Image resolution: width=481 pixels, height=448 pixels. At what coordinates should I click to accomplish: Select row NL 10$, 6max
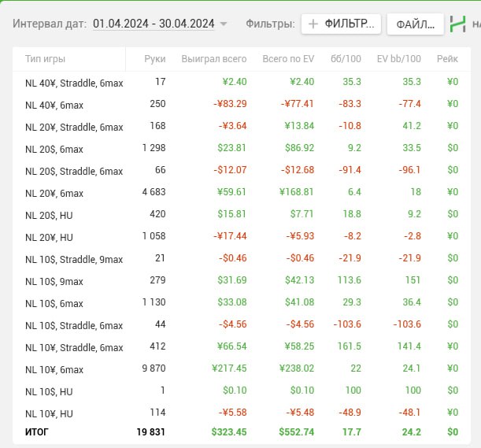pos(242,303)
